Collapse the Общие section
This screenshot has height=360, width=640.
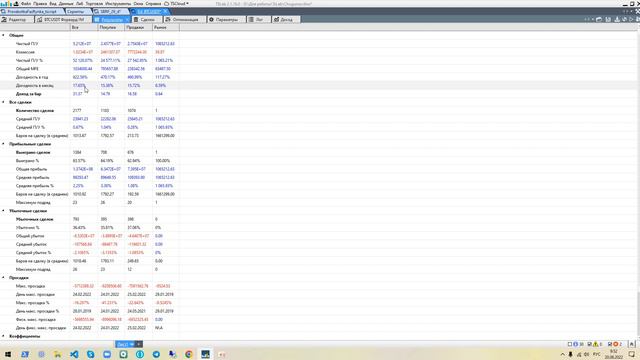pos(3,36)
